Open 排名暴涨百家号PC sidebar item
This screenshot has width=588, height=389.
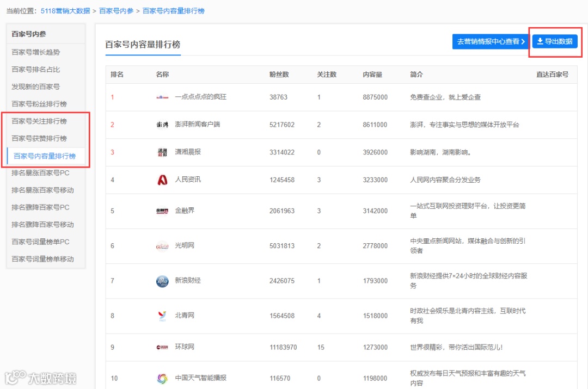coord(40,173)
